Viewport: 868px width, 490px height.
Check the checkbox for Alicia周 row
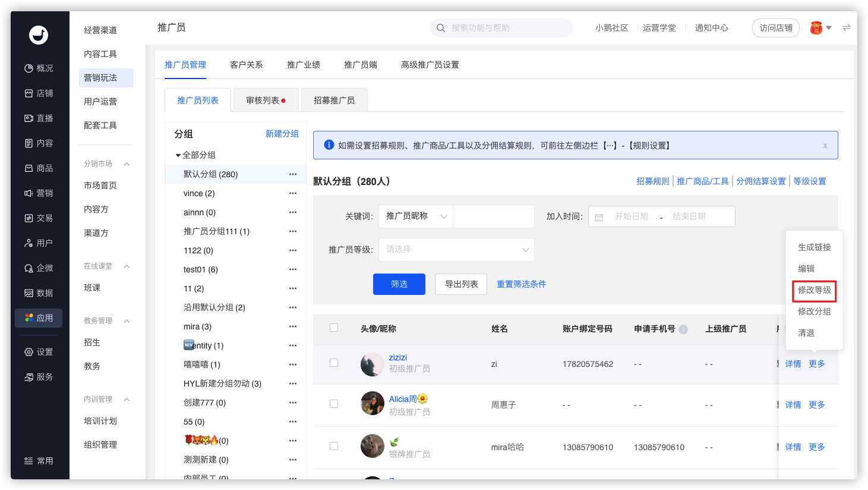(x=334, y=404)
